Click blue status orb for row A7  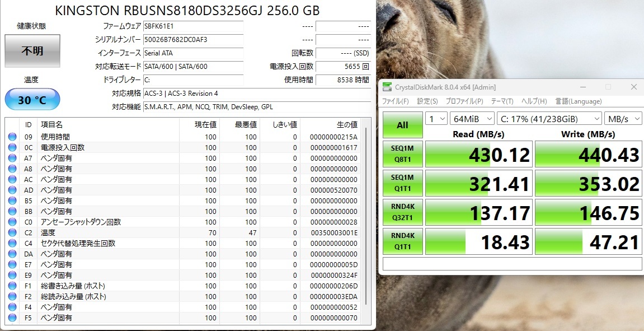click(x=12, y=158)
